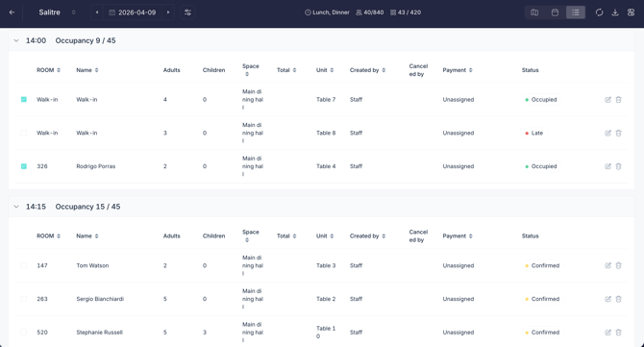Viewport: 644px width, 347px height.
Task: Edit Sergio Bianchiardi reservation
Action: point(607,299)
